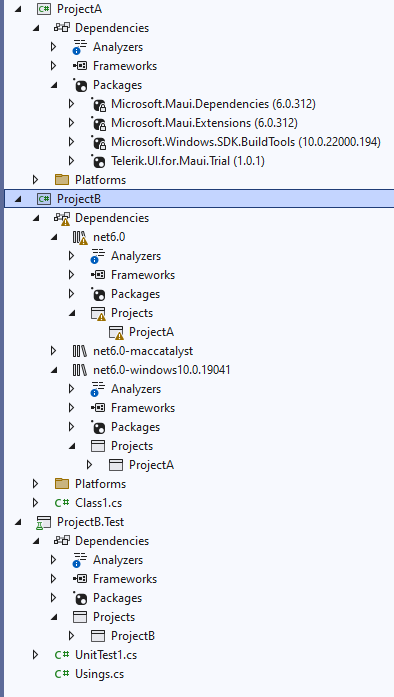Collapse the net6.0-windows10.0.19041 node
The image size is (394, 697).
click(x=54, y=370)
